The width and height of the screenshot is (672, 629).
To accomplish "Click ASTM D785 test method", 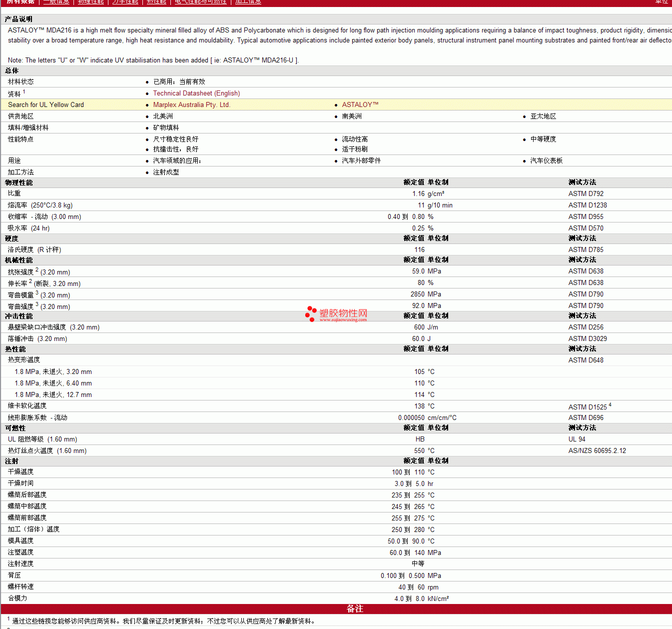I will tap(586, 250).
